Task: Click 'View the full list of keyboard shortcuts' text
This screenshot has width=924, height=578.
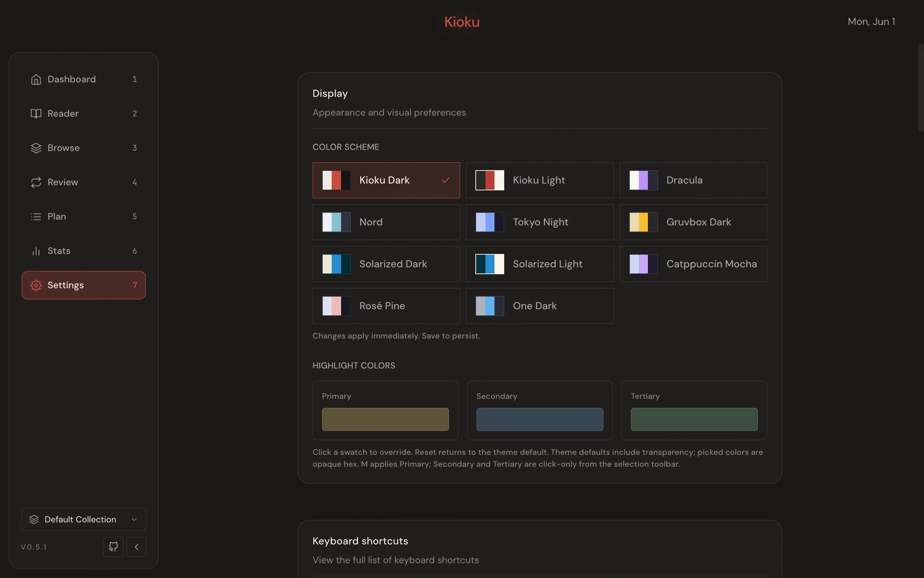Action: point(396,560)
